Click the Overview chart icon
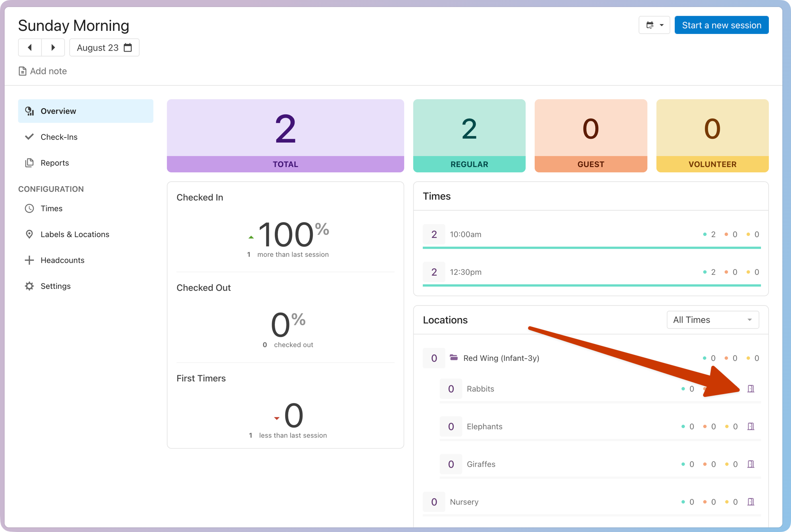Image resolution: width=791 pixels, height=532 pixels. pos(29,111)
